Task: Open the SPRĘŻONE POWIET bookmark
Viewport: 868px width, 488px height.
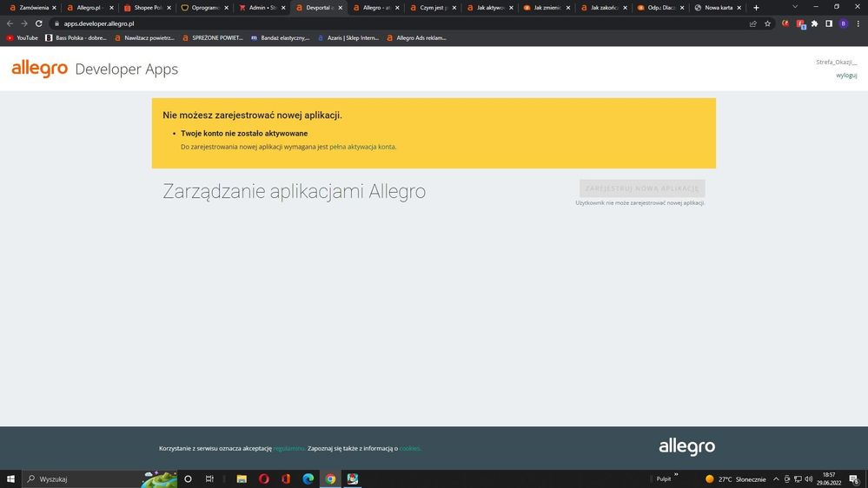Action: [x=213, y=38]
